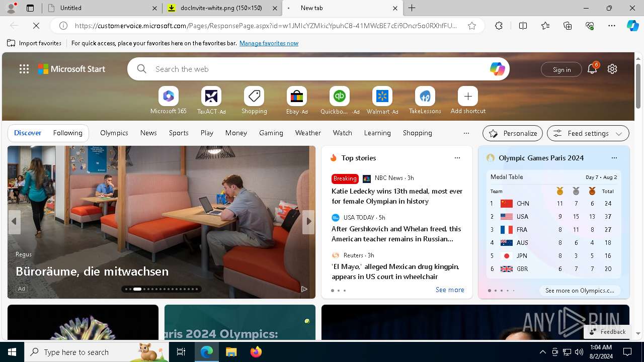
Task: Click the Search the web field
Action: [318, 69]
